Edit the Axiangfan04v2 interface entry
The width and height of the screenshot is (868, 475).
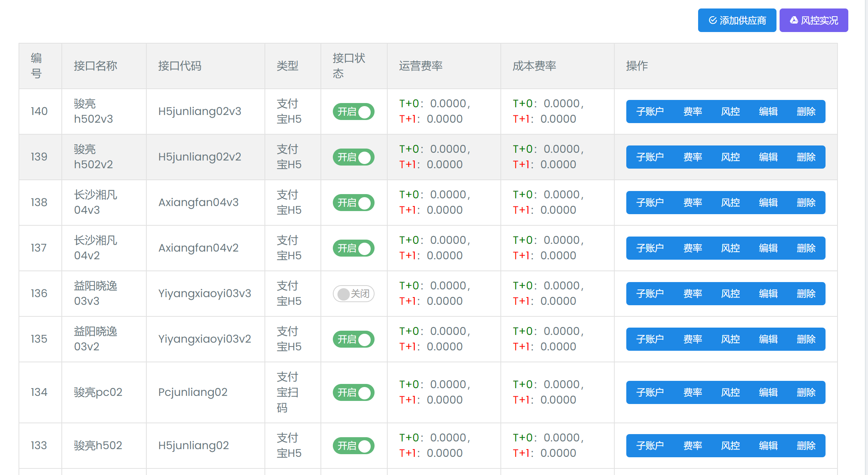point(768,248)
